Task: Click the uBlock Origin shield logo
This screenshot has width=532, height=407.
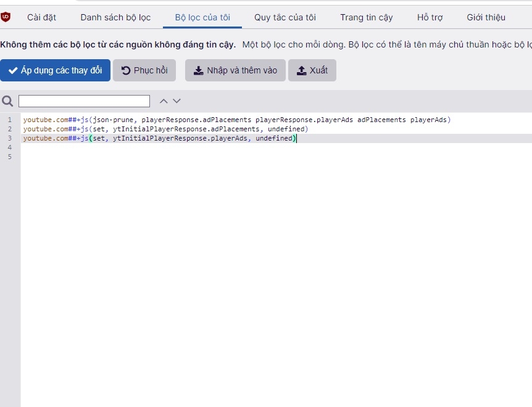Action: pos(6,17)
